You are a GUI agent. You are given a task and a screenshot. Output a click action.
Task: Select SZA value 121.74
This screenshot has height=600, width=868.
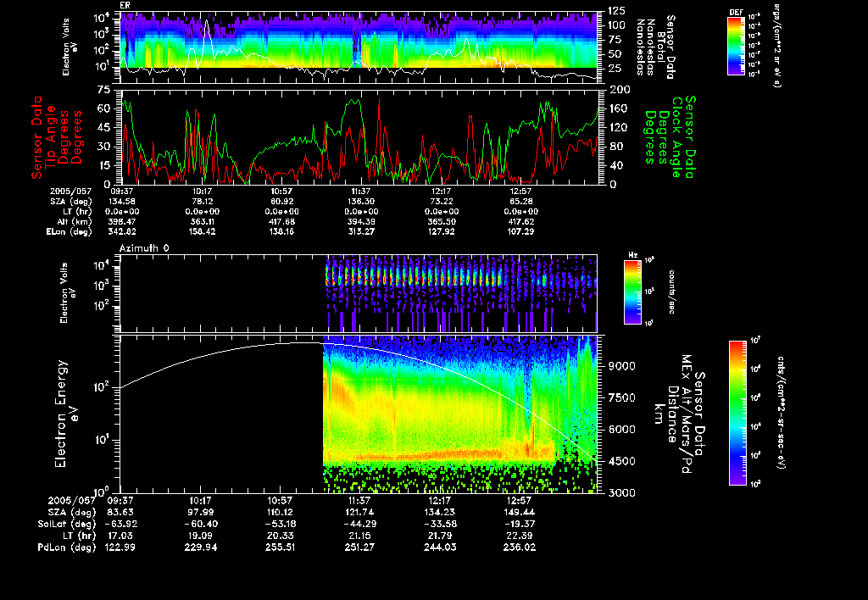[359, 513]
